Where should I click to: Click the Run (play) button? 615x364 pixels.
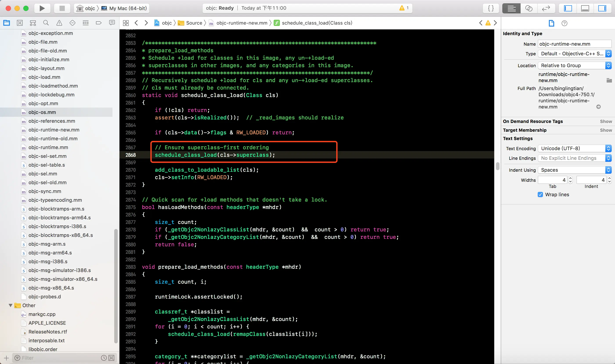(x=42, y=8)
